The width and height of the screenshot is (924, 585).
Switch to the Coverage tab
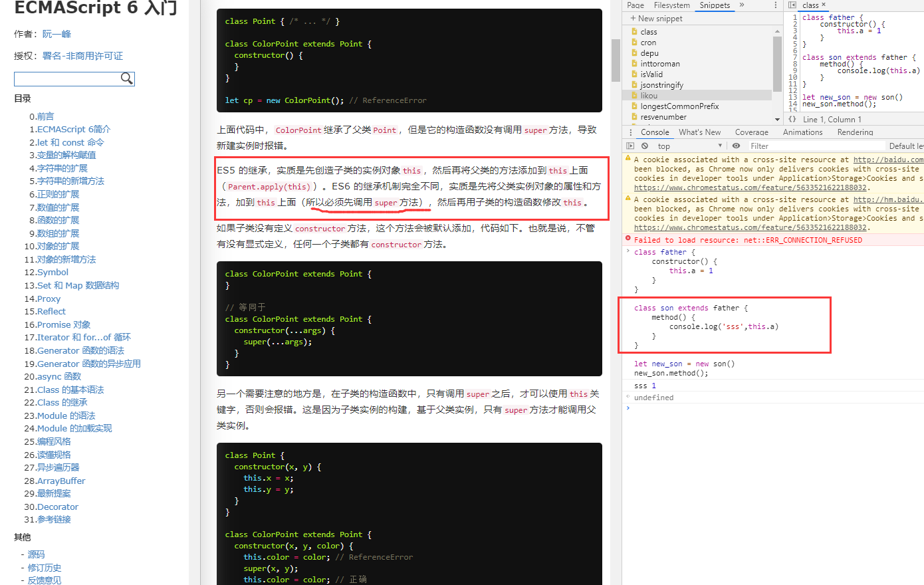(x=752, y=132)
